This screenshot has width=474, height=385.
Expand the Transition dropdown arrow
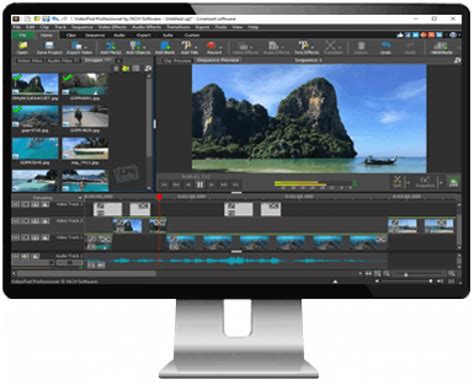(x=340, y=47)
